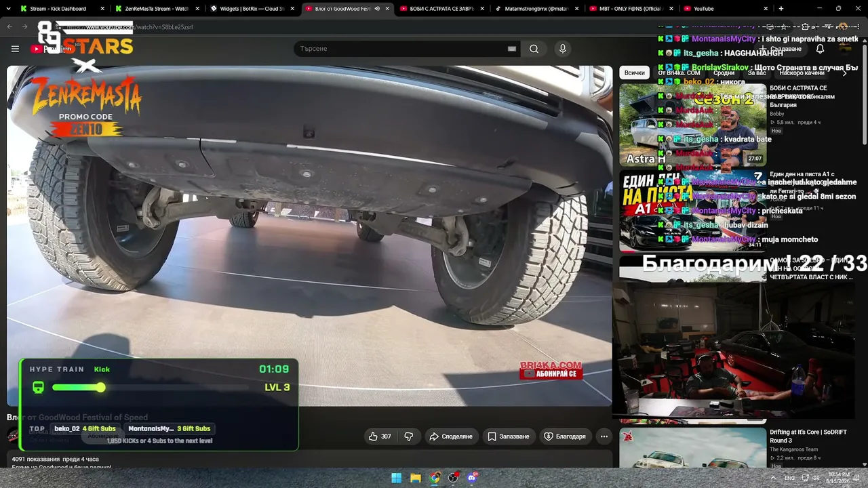Open the YouTube notifications bell

point(820,49)
